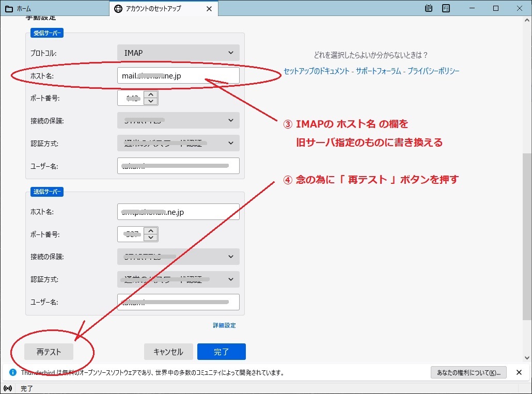This screenshot has width=532, height=394.
Task: Close the アカウントのセットアップ tab
Action: click(x=209, y=9)
